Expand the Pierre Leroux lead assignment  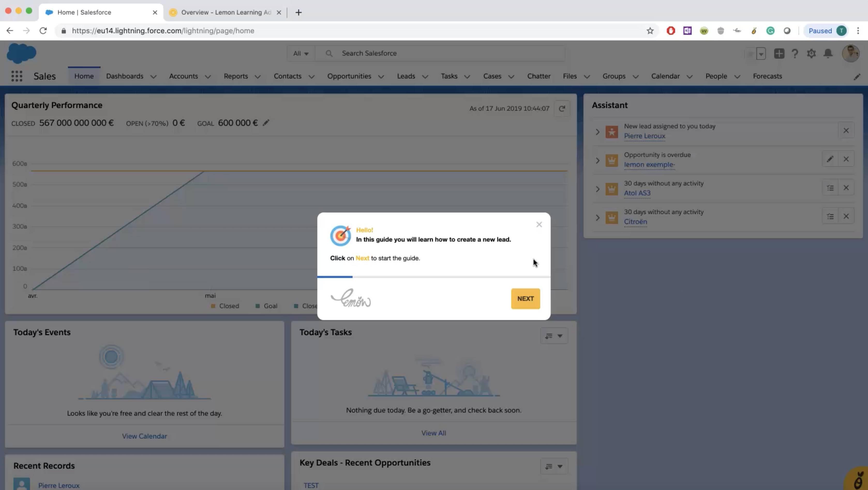pyautogui.click(x=597, y=131)
